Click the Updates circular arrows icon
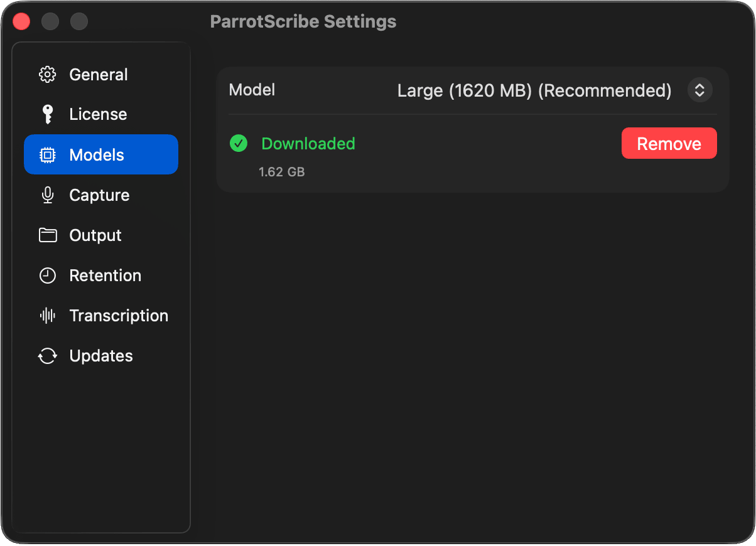Screen dimensions: 756x546 [48, 356]
